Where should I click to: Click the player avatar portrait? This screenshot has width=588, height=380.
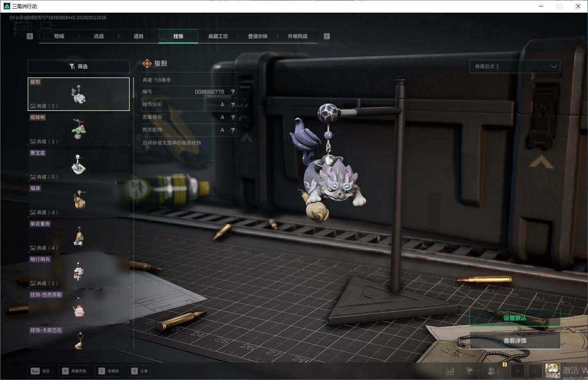553,371
